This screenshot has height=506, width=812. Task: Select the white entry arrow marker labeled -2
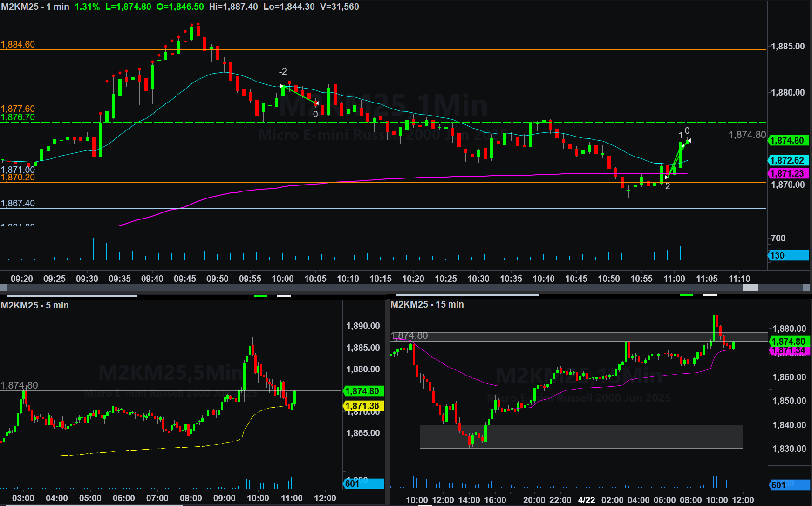tap(282, 86)
